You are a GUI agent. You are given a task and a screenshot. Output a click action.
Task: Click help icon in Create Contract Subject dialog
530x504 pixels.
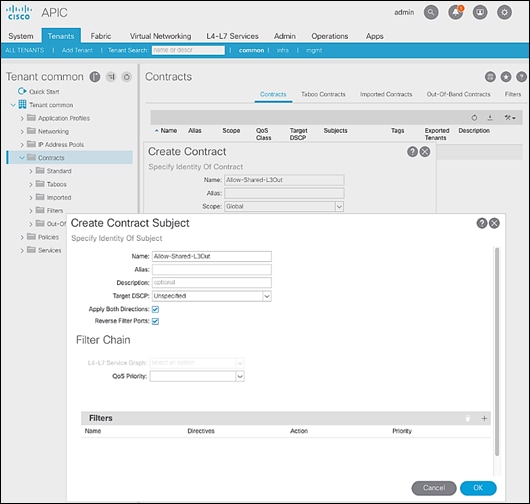[x=482, y=223]
